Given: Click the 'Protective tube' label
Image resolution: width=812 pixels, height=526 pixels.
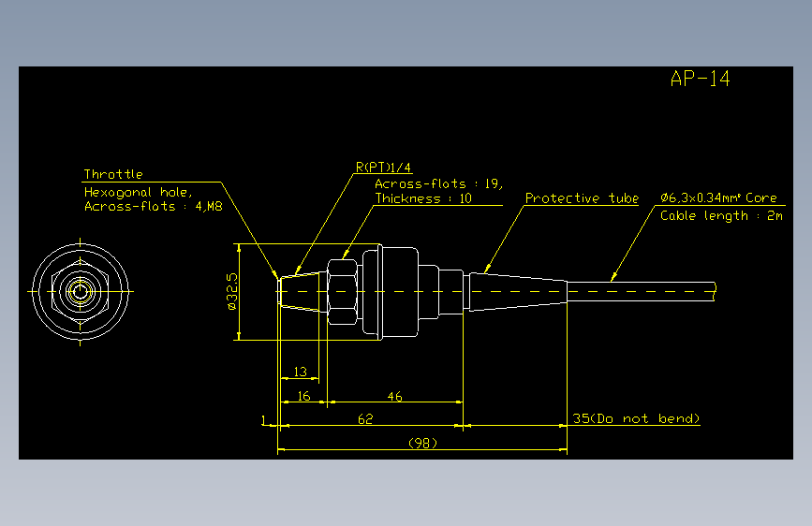Looking at the screenshot, I should (x=582, y=198).
